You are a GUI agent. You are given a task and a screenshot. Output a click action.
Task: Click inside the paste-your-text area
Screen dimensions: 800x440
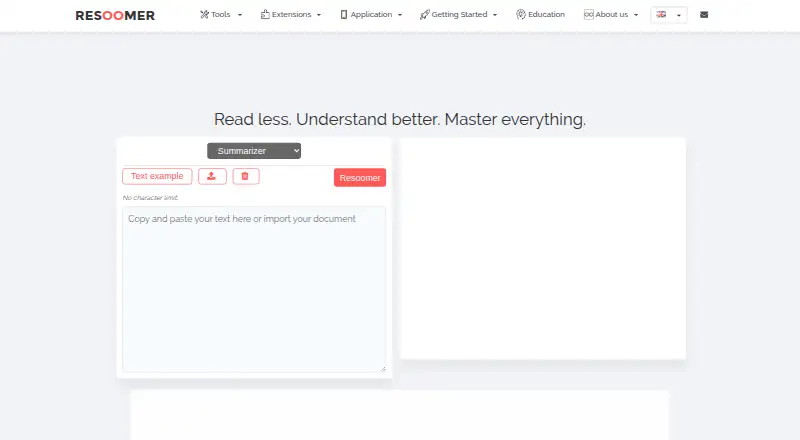[x=254, y=289]
